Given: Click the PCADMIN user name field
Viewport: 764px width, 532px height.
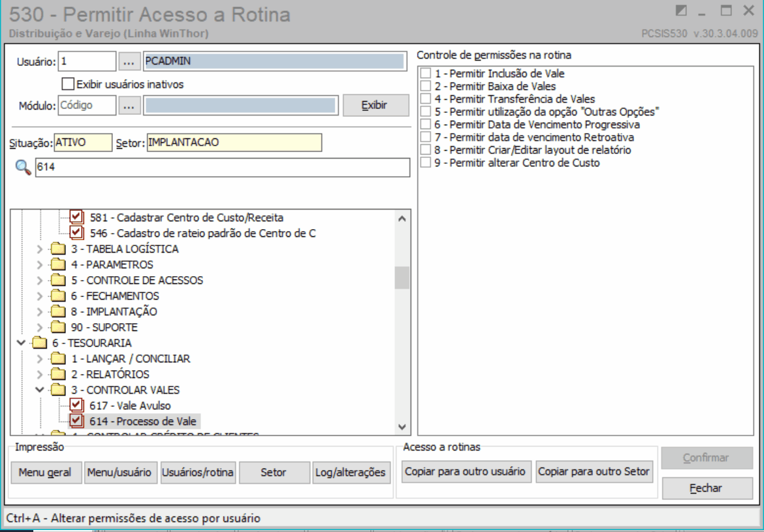Looking at the screenshot, I should [274, 61].
